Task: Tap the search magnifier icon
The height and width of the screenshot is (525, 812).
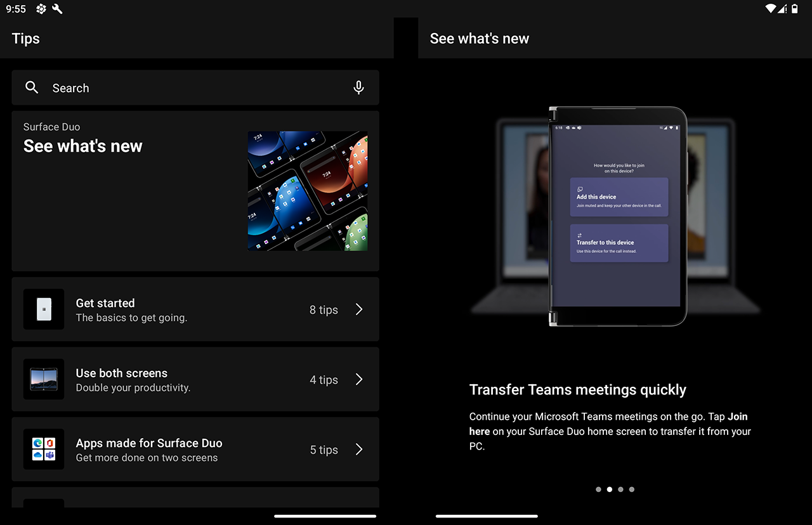Action: tap(32, 87)
